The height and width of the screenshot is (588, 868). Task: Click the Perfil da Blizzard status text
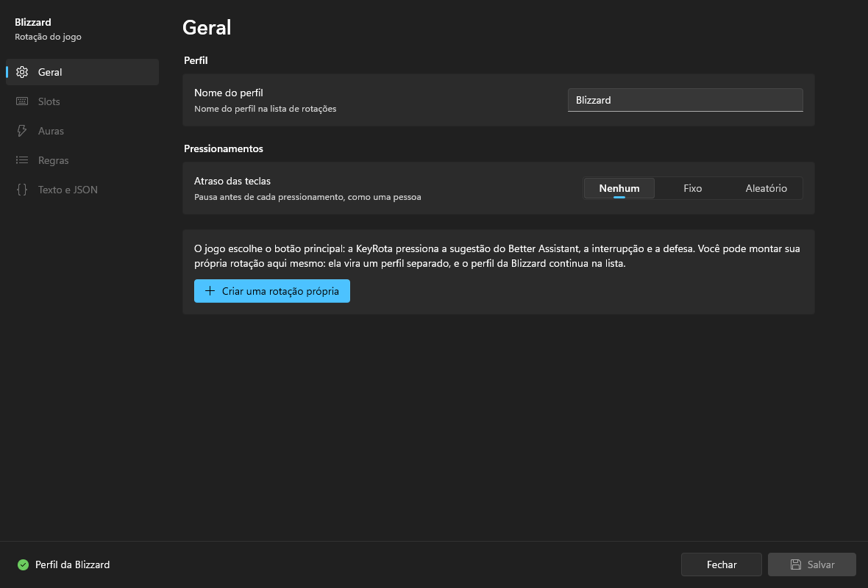click(x=73, y=564)
